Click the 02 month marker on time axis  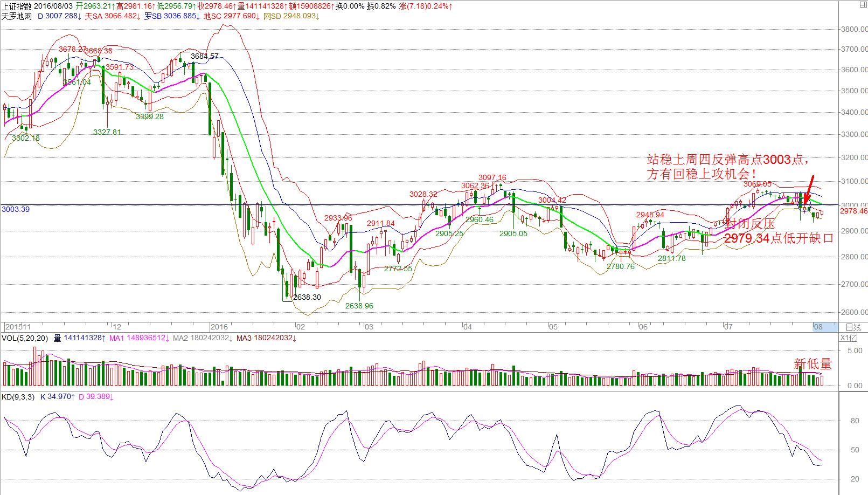pyautogui.click(x=301, y=327)
